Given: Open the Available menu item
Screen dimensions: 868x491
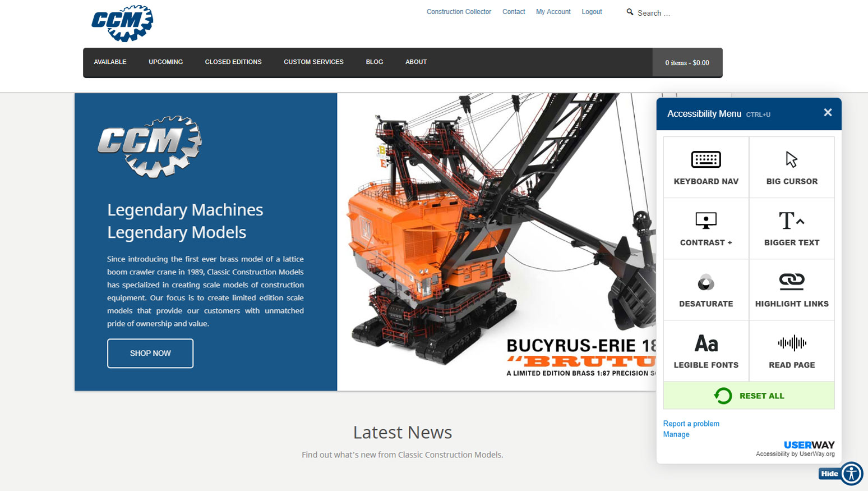Looking at the screenshot, I should click(x=110, y=62).
